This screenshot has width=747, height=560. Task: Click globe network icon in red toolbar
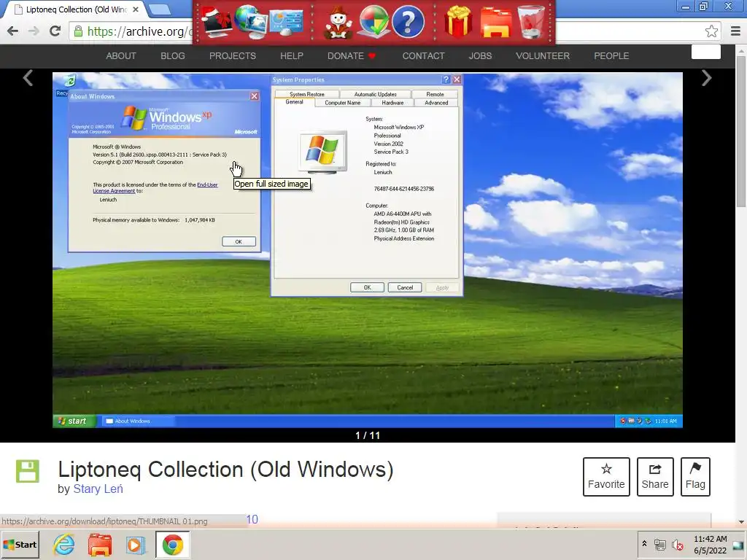click(x=250, y=22)
